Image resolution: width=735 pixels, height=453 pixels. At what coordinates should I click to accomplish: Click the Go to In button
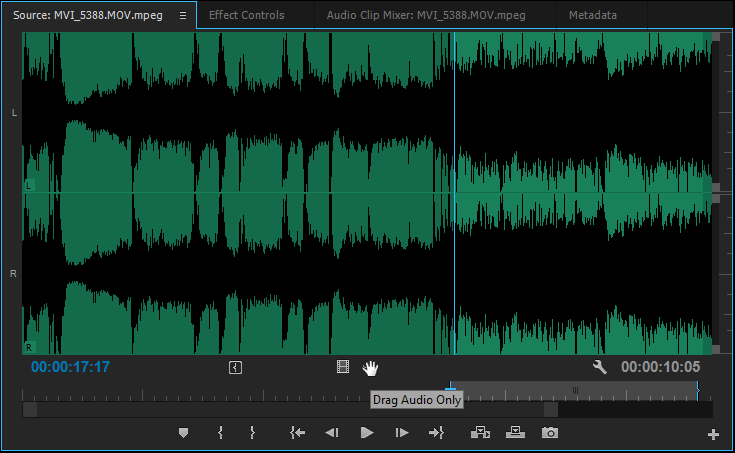click(x=297, y=432)
